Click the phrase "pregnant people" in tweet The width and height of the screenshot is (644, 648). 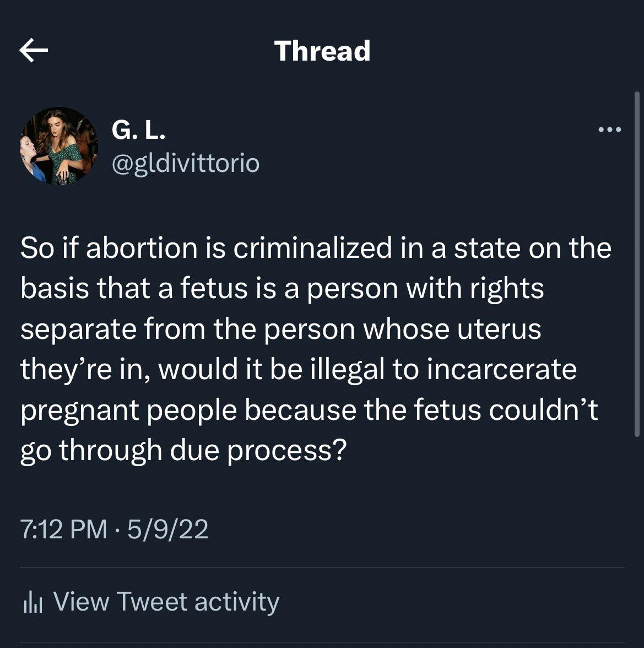pos(128,411)
